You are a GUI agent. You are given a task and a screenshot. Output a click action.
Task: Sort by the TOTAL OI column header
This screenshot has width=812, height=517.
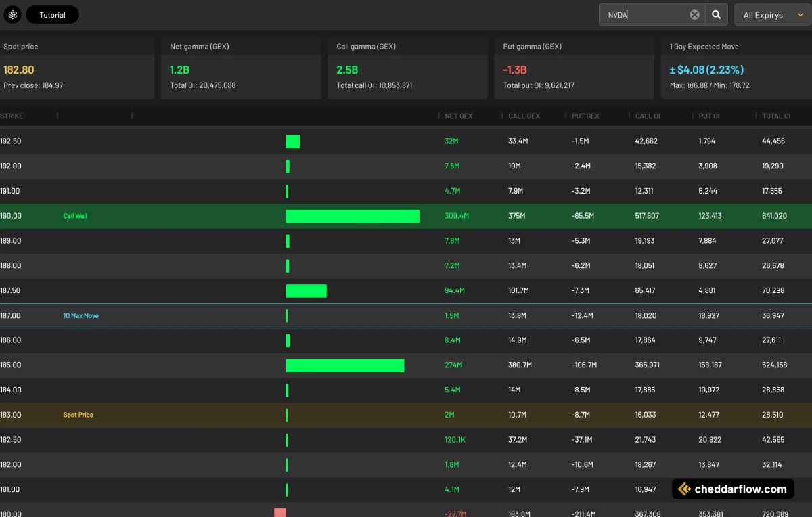[x=776, y=116]
